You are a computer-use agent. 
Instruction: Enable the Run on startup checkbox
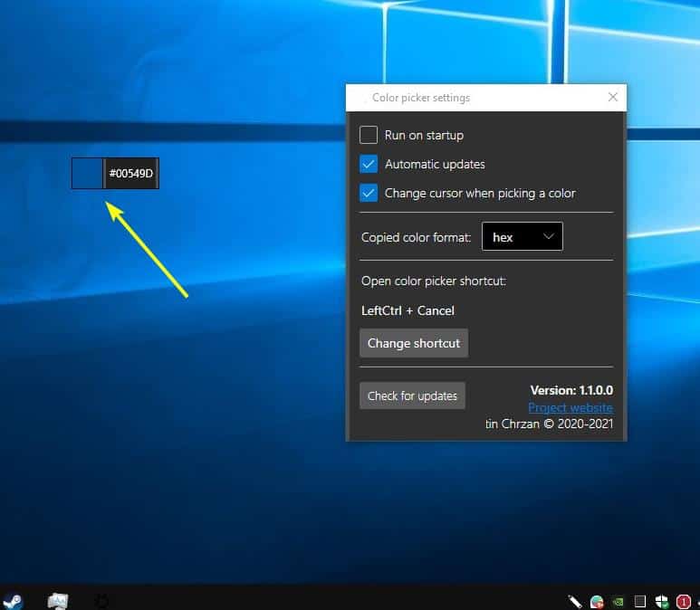(x=369, y=135)
